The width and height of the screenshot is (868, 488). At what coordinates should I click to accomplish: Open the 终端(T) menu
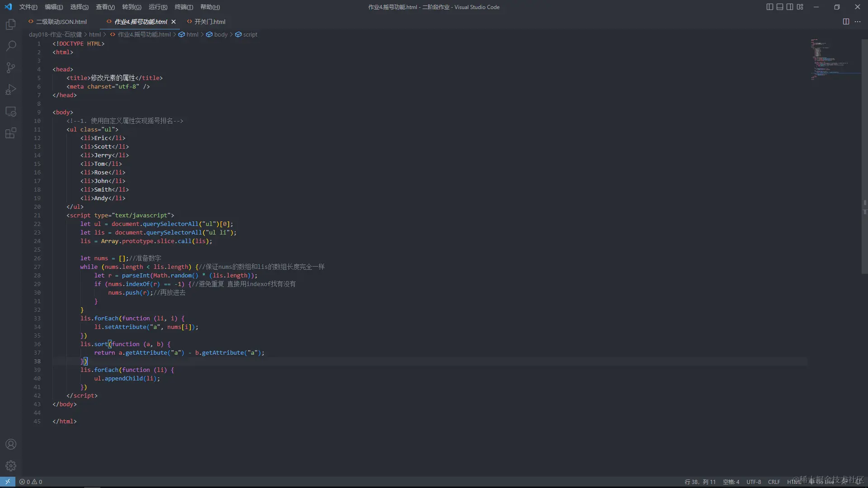point(184,7)
